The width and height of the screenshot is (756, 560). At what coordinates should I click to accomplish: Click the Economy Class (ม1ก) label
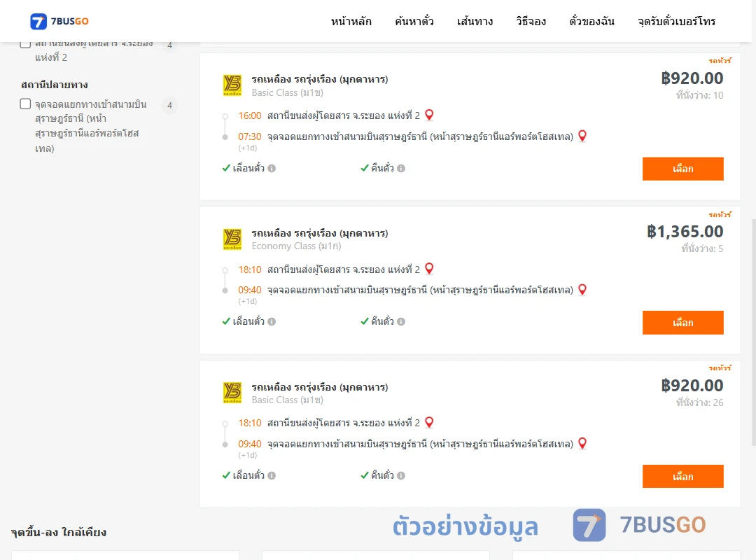coord(297,246)
